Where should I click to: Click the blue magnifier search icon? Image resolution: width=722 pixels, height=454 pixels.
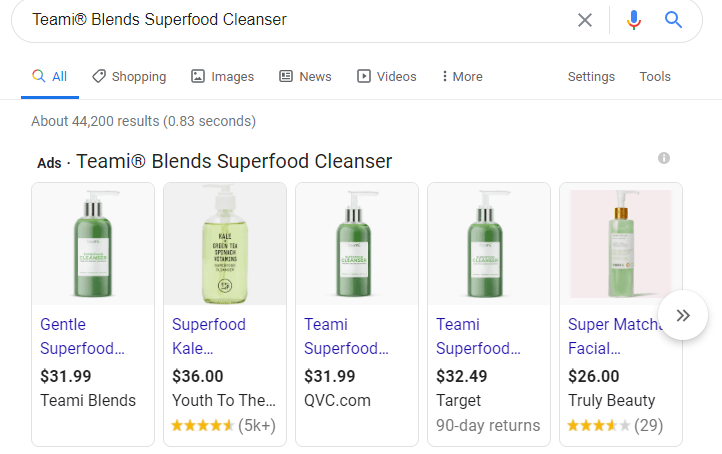pos(673,20)
